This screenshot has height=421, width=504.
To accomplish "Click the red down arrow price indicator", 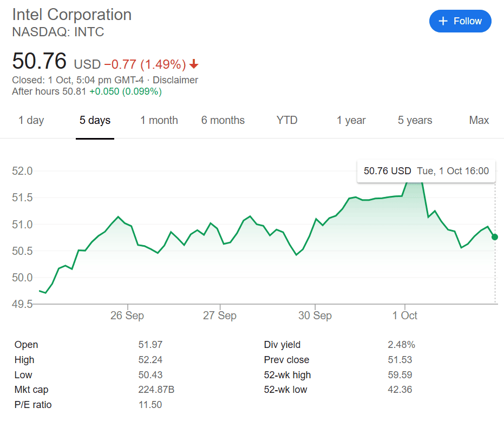I will pyautogui.click(x=194, y=65).
